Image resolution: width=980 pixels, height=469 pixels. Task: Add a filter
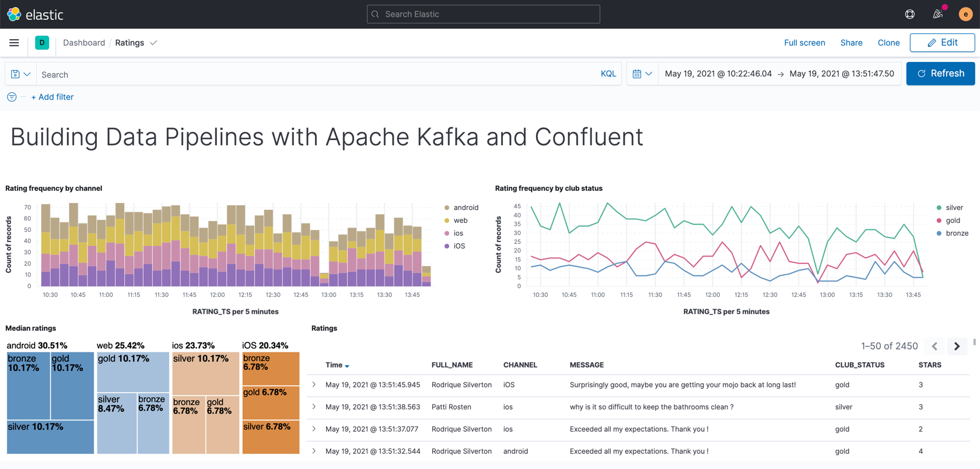pyautogui.click(x=52, y=97)
